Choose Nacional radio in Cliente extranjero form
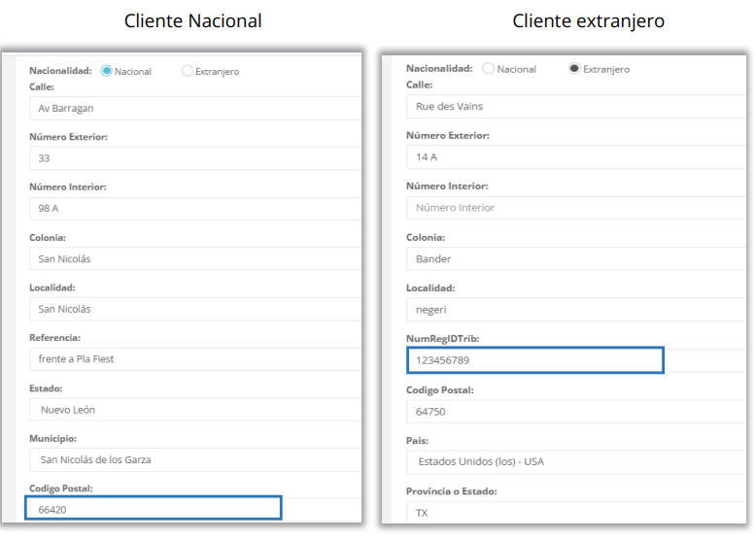Screen dimensions: 756x539 tap(488, 69)
